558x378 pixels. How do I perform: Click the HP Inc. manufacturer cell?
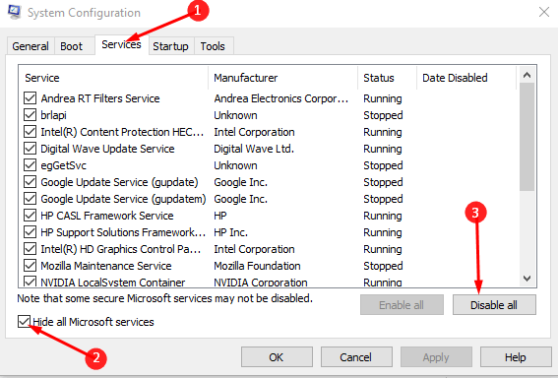231,232
